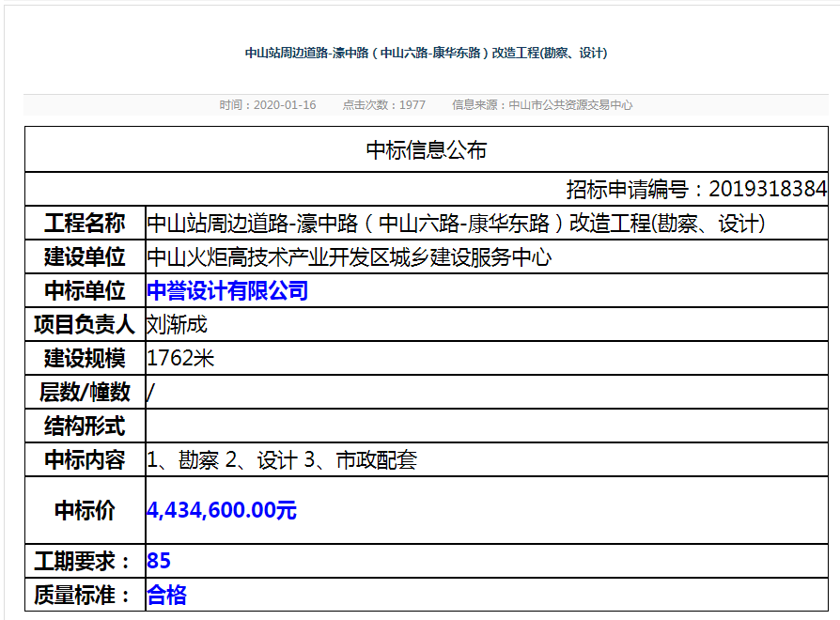Click the 工期要求 label cell
Screen dimensions: 840x620
tap(86, 561)
